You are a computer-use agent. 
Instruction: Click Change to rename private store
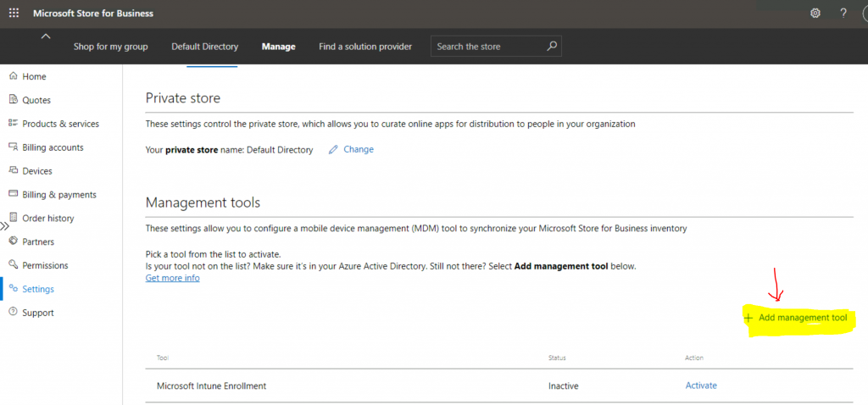pos(359,149)
